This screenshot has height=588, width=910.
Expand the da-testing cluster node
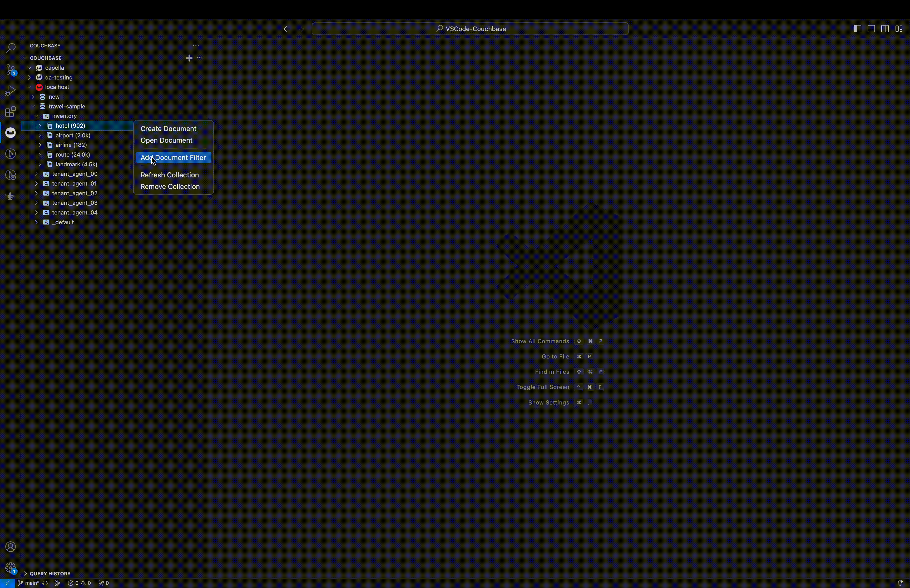29,77
